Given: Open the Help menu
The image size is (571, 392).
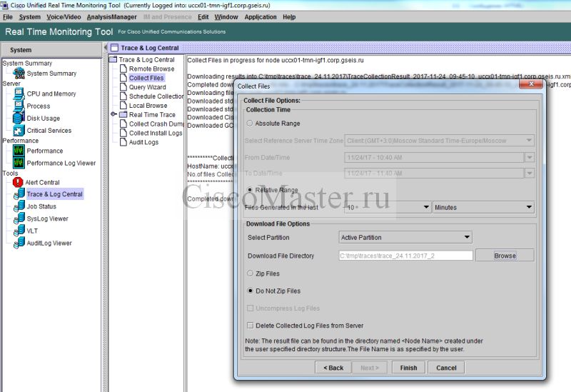Looking at the screenshot, I should (289, 16).
